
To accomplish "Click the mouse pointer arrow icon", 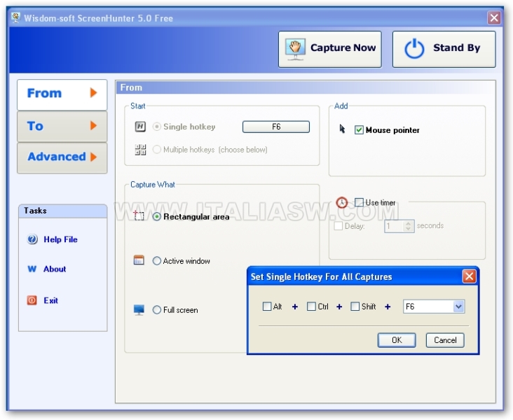I will tap(342, 129).
